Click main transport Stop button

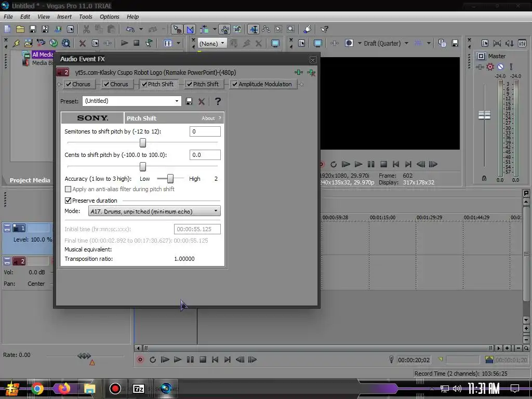point(203,360)
